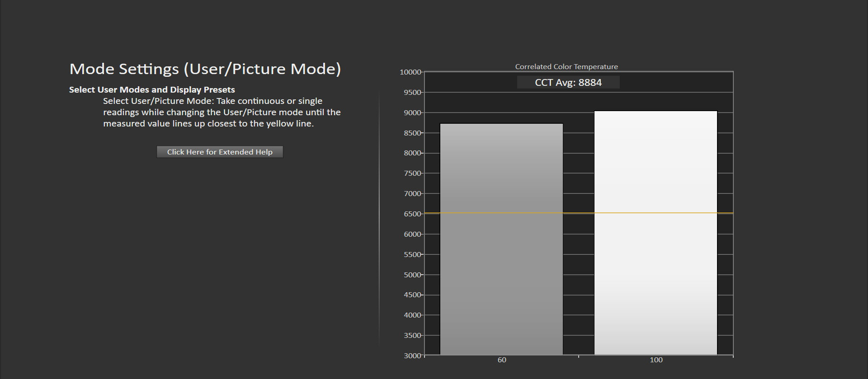Click the '7500' axis label
This screenshot has width=868, height=379.
coord(413,173)
